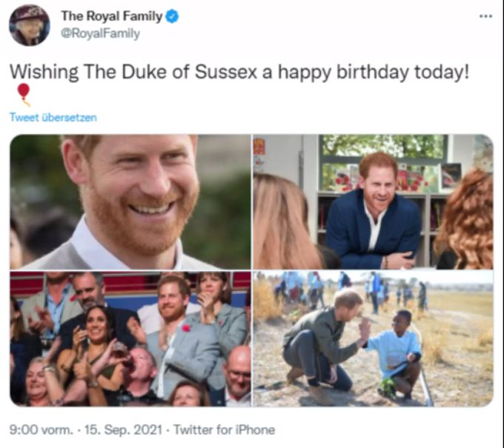
Task: Click the word Sussex in the tweet
Action: (x=225, y=72)
